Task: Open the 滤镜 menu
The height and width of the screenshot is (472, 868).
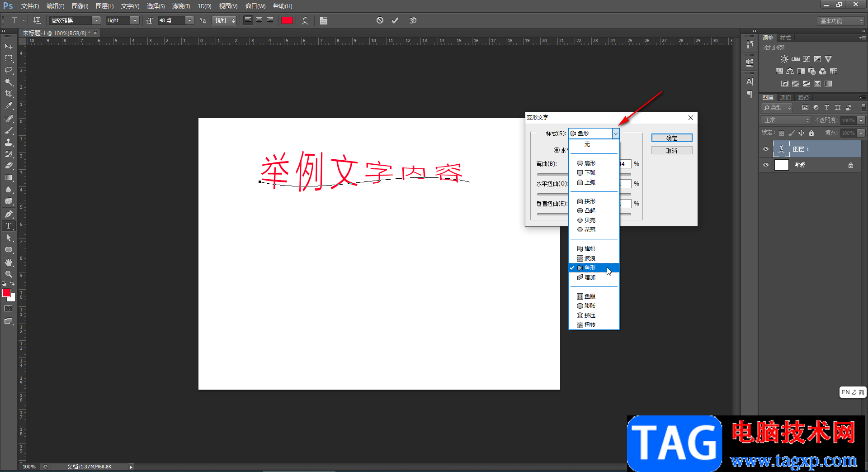Action: pos(181,6)
